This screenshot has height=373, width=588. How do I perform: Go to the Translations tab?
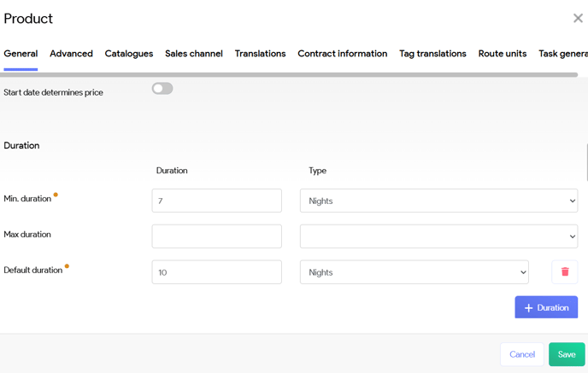pyautogui.click(x=260, y=54)
